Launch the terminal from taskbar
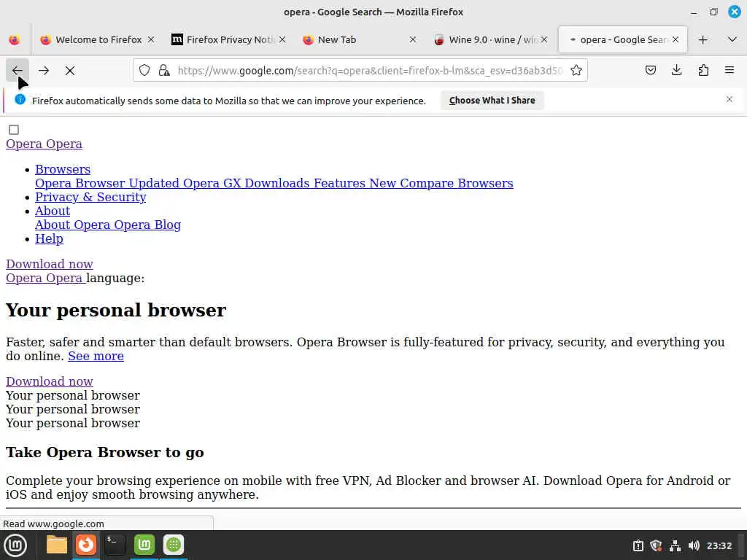The width and height of the screenshot is (747, 560). click(x=115, y=545)
